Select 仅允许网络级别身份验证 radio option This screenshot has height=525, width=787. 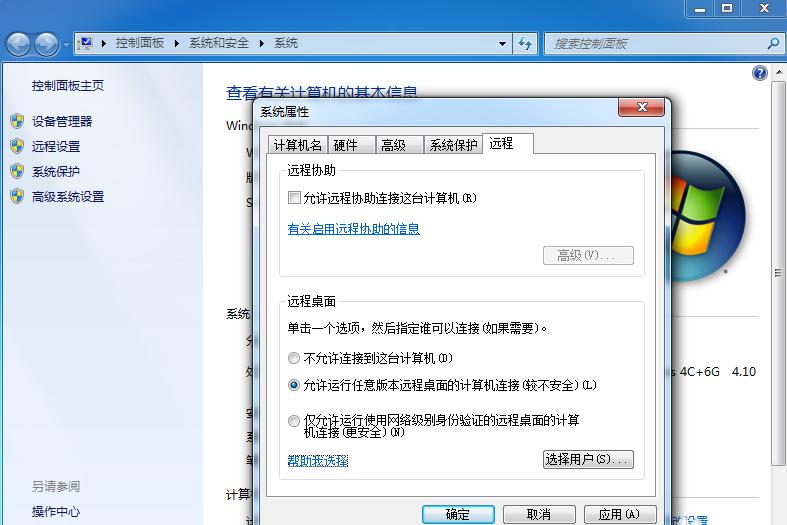pyautogui.click(x=294, y=421)
